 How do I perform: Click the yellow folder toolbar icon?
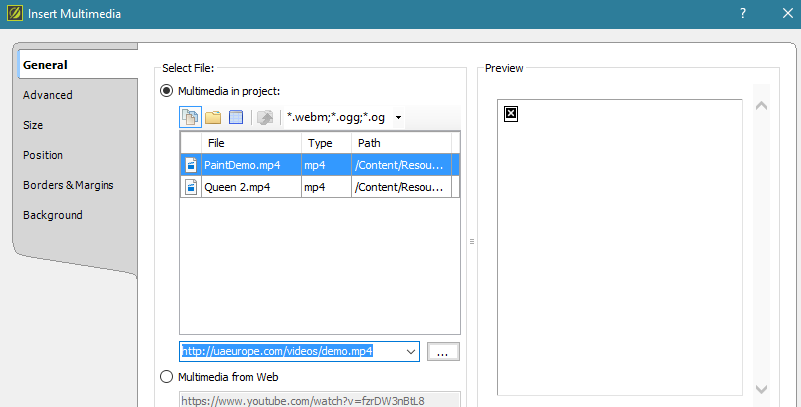(x=213, y=117)
